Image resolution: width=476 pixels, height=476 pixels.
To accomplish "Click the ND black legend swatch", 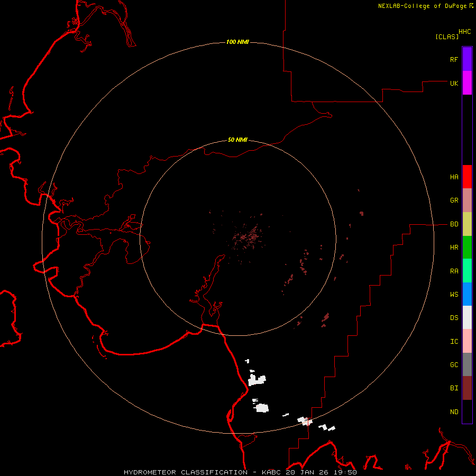I will tap(467, 411).
